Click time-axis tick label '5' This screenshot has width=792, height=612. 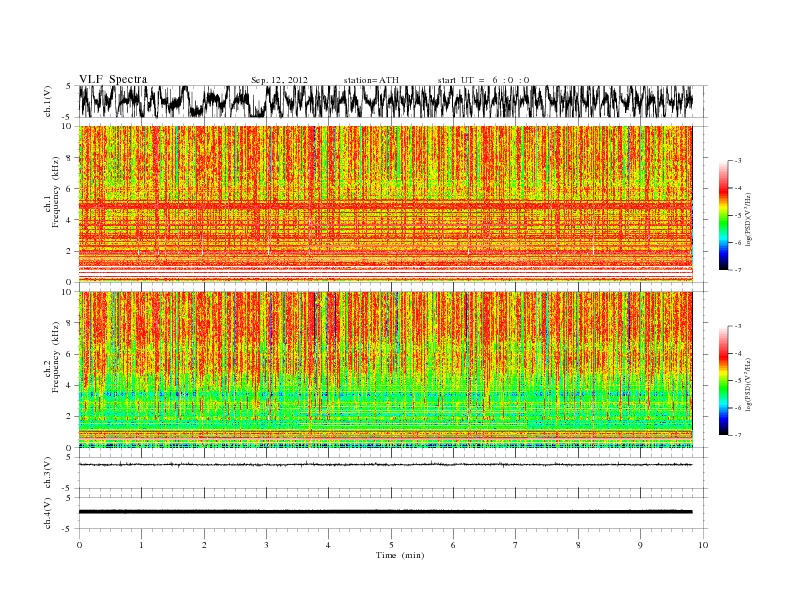pyautogui.click(x=391, y=545)
